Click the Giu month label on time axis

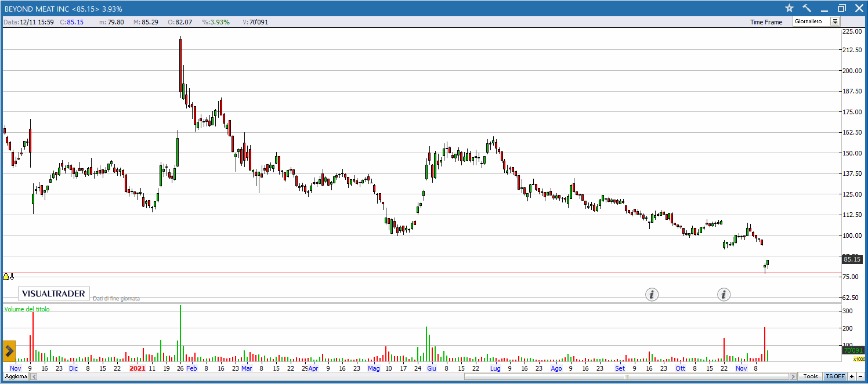pyautogui.click(x=431, y=368)
